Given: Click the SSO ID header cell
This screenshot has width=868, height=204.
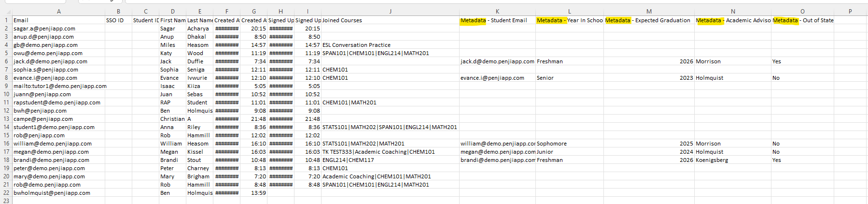Looking at the screenshot, I should pos(119,20).
